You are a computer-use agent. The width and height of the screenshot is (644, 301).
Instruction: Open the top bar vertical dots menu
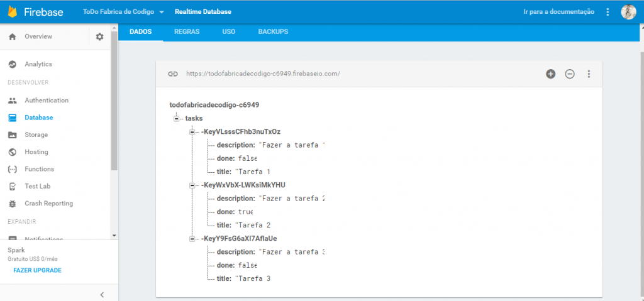608,12
